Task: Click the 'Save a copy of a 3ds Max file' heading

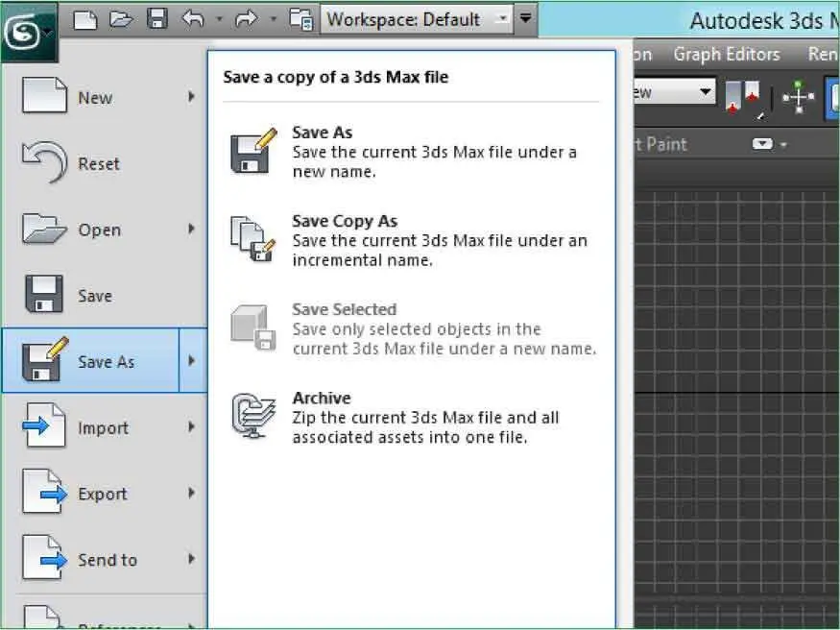Action: [336, 77]
